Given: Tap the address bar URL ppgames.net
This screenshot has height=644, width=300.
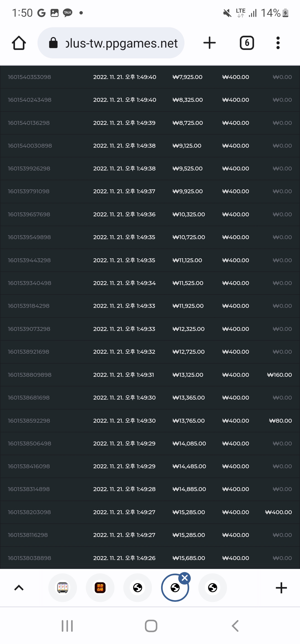Looking at the screenshot, I should [x=121, y=43].
